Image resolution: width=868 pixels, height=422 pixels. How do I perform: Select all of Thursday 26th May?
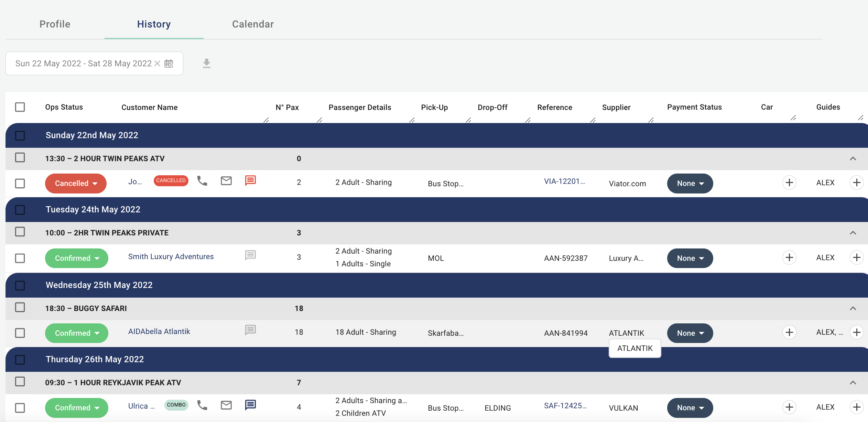(20, 359)
